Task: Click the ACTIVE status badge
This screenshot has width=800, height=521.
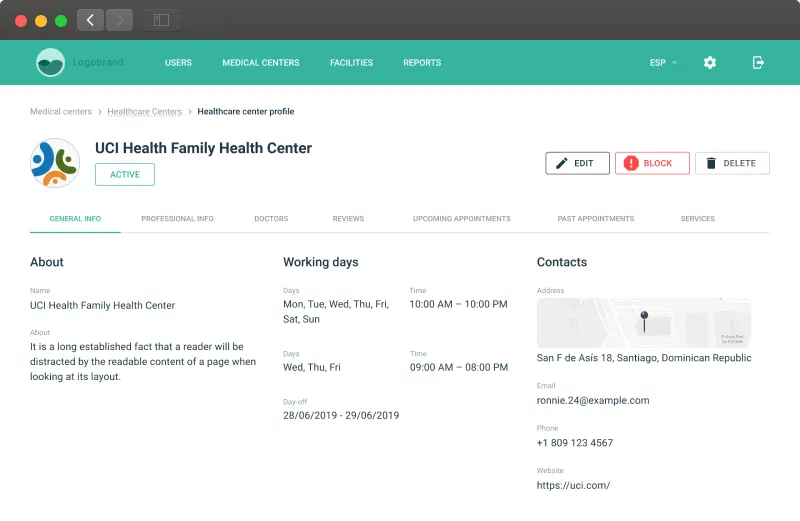Action: 125,175
